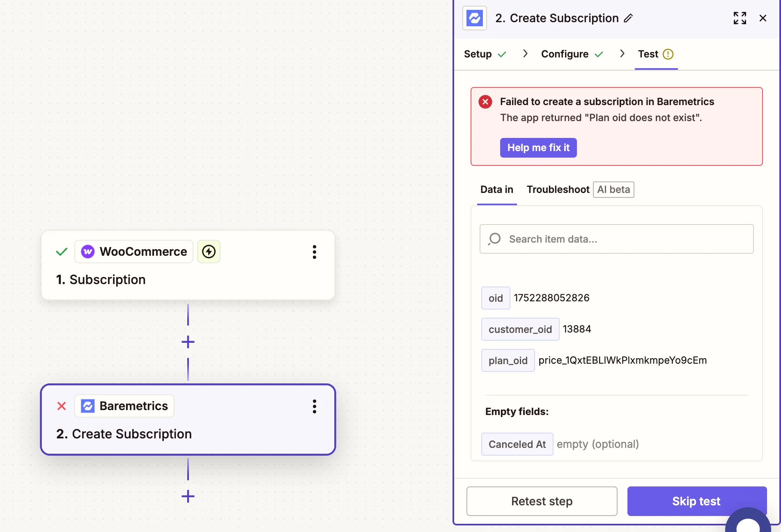Focus the Search item data field

pos(617,239)
